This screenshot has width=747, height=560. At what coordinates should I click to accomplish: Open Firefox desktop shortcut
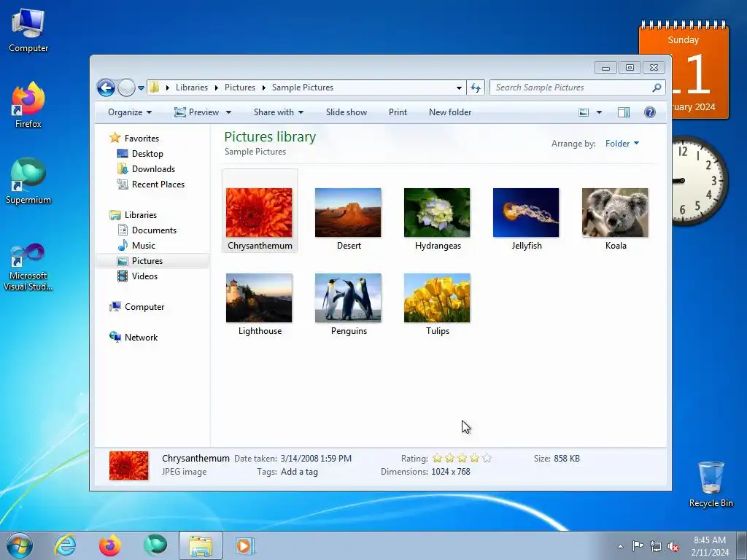28,105
